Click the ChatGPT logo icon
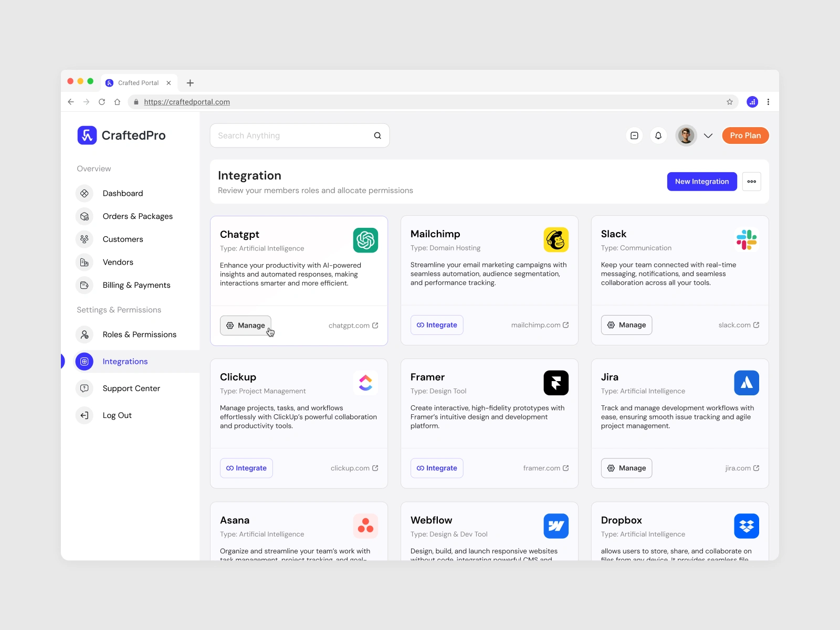The image size is (840, 630). [365, 240]
